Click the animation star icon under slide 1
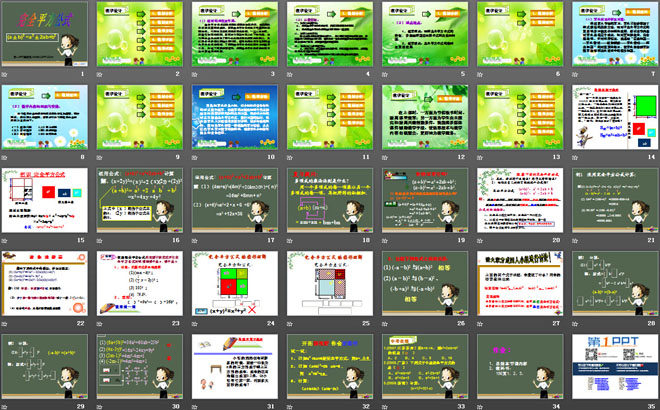 click(x=4, y=75)
